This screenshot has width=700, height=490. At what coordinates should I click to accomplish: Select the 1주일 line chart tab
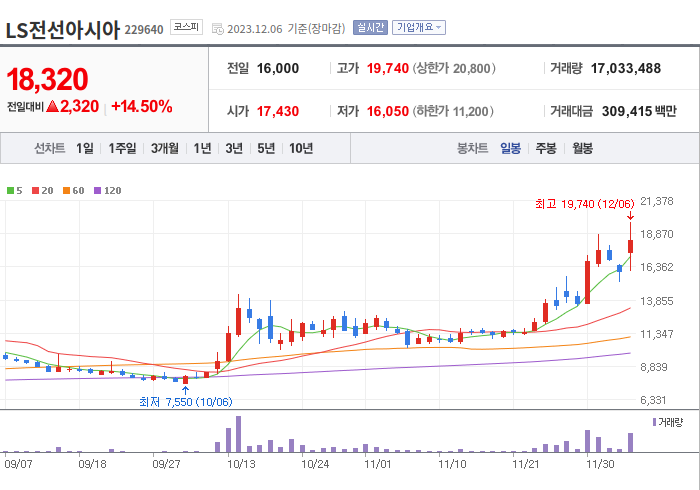122,148
